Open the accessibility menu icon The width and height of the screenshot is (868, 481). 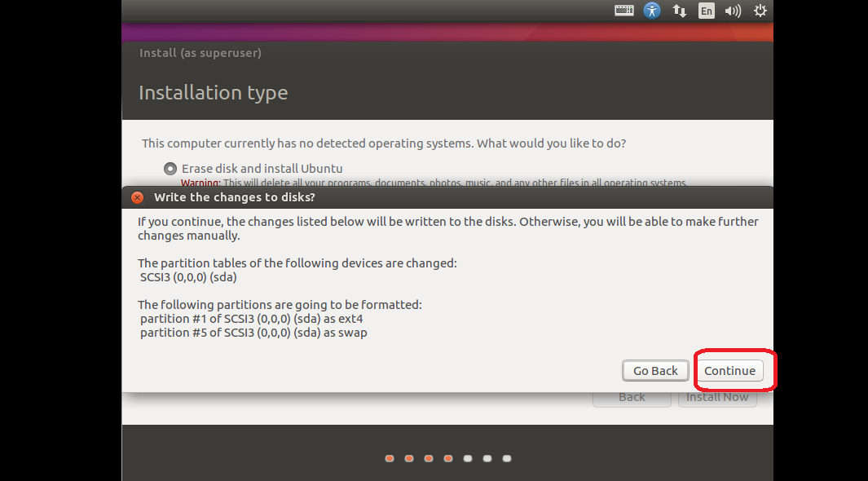pos(652,11)
